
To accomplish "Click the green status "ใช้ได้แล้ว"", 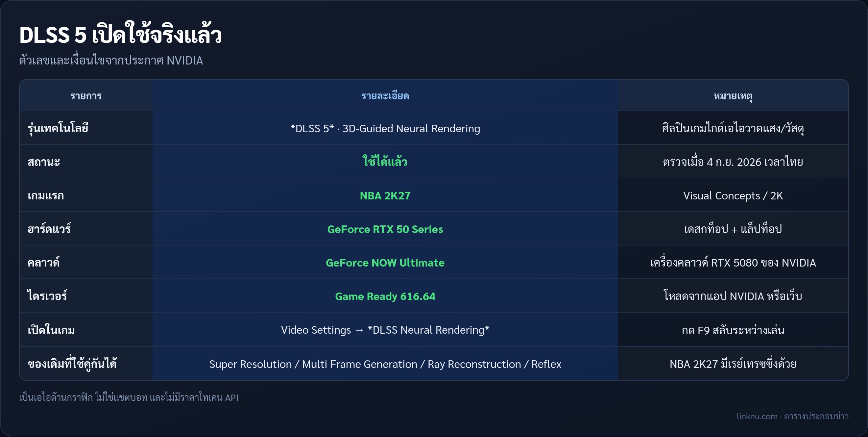I will pos(385,161).
